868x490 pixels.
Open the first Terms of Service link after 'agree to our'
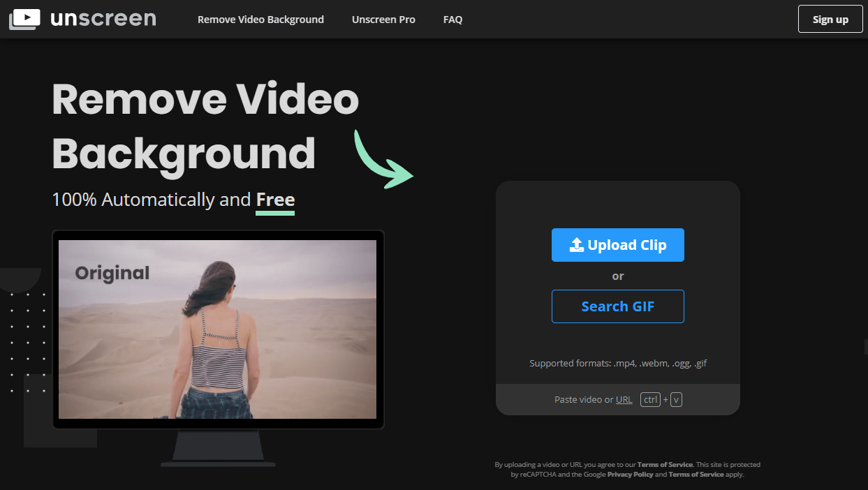[665, 464]
